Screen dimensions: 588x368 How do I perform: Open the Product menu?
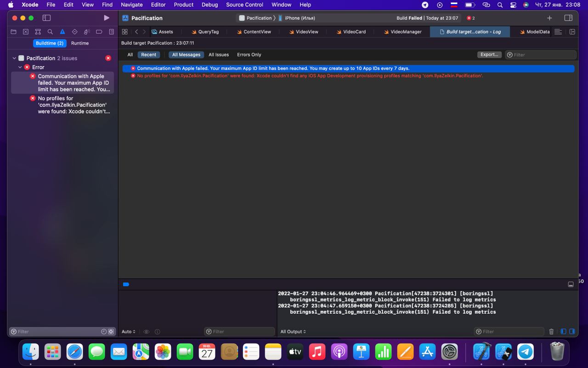[x=183, y=5]
